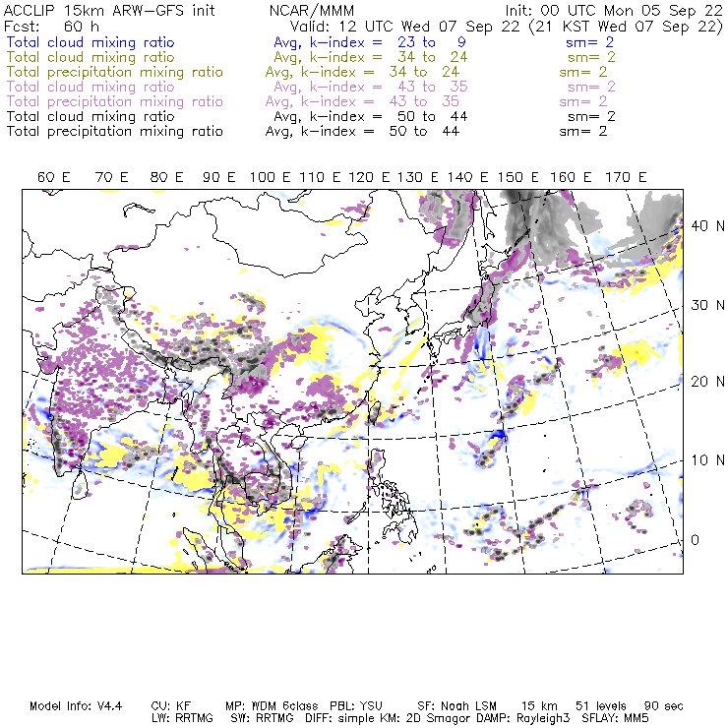The height and width of the screenshot is (728, 728).
Task: Click the 'PBL: YSU' footer text
Action: [x=356, y=706]
